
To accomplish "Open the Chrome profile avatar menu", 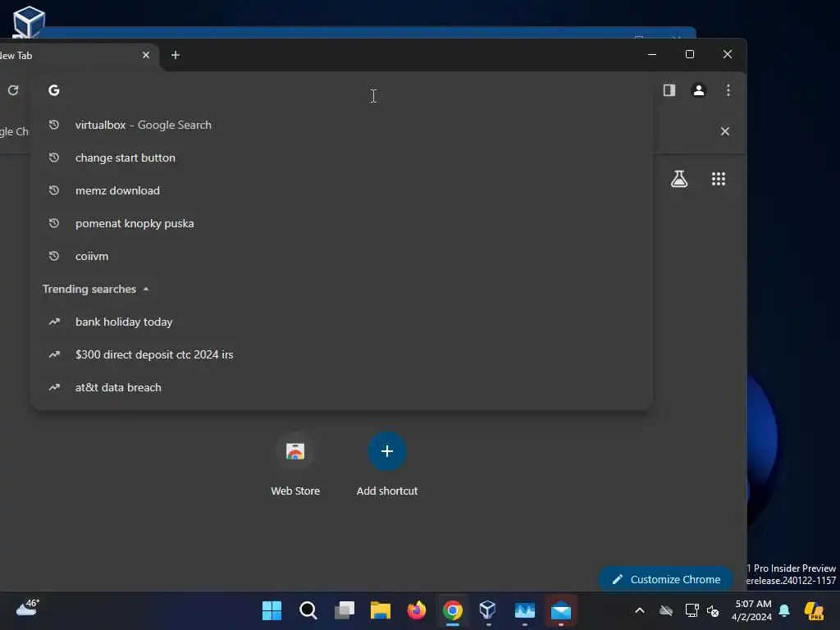I will pyautogui.click(x=699, y=90).
